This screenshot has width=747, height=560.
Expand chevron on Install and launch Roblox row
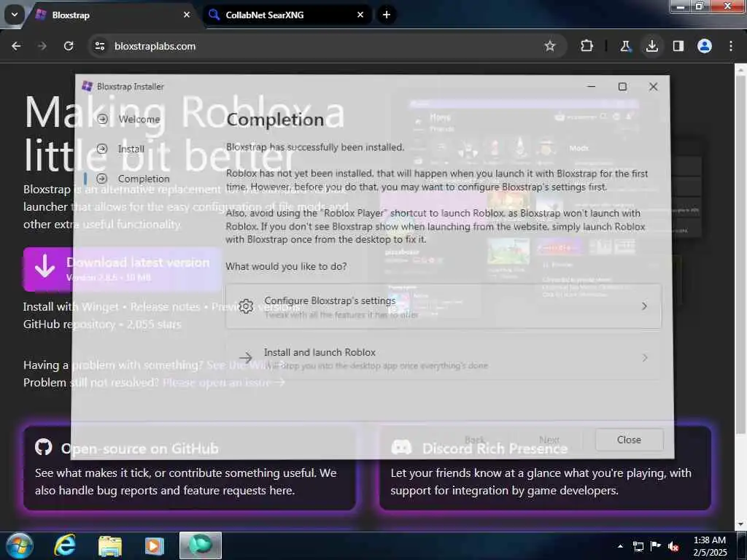pos(645,357)
